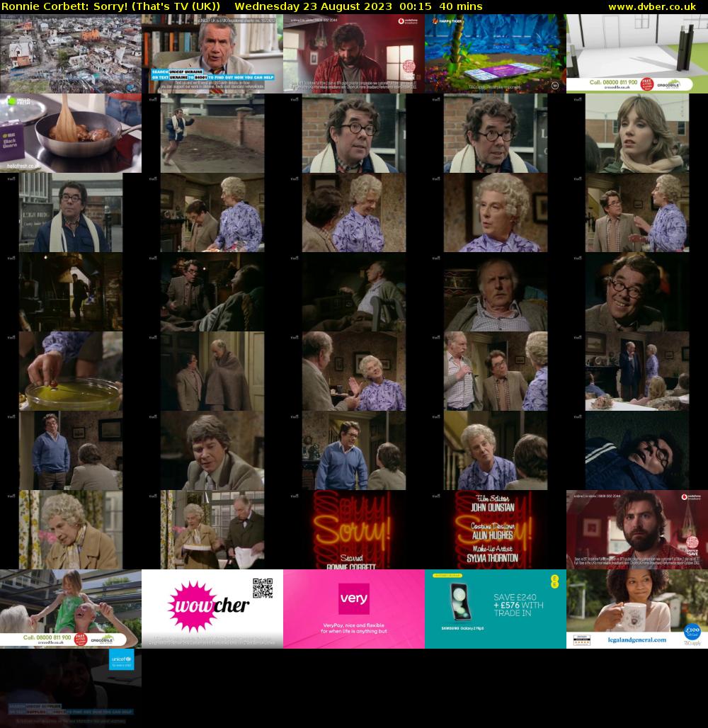This screenshot has height=728, width=708.
Task: Click the 'Film Editor John Dunstan' credit
Action: point(493,504)
